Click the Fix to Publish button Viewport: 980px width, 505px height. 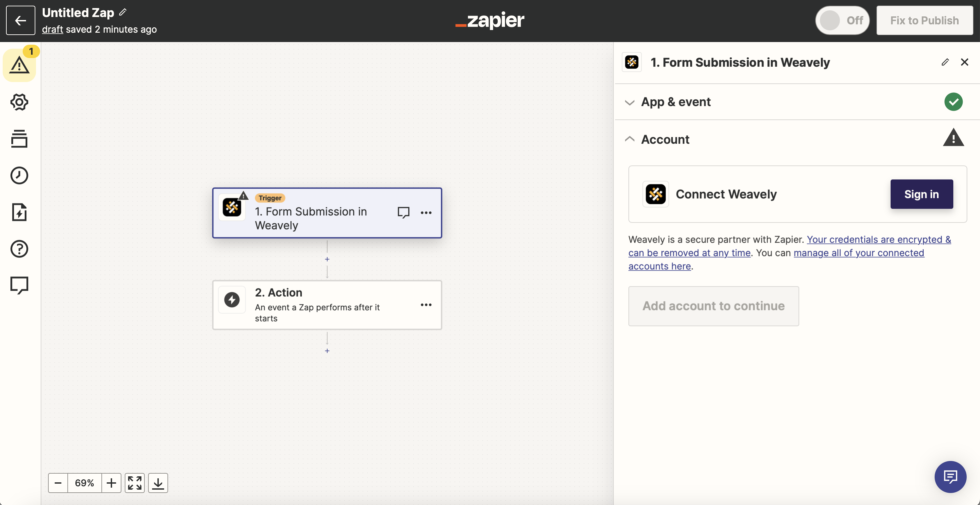pyautogui.click(x=924, y=21)
